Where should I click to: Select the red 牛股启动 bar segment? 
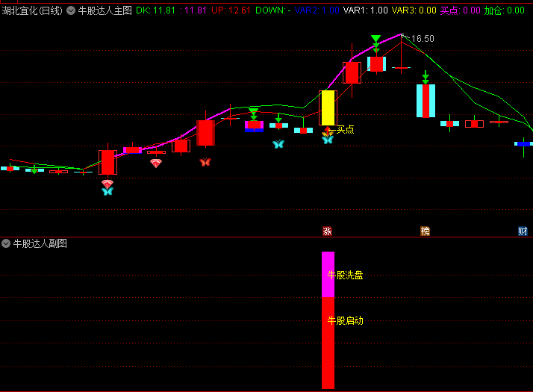click(328, 343)
